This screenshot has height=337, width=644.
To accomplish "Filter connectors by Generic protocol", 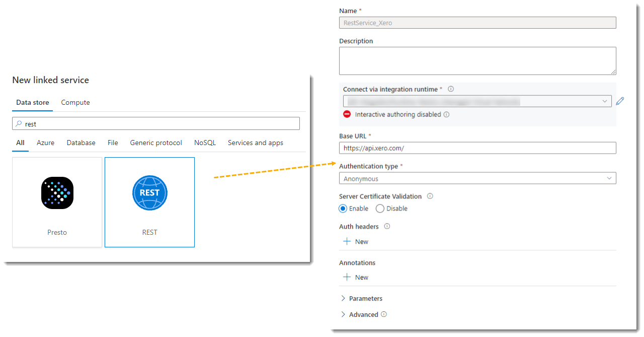I will coord(156,143).
